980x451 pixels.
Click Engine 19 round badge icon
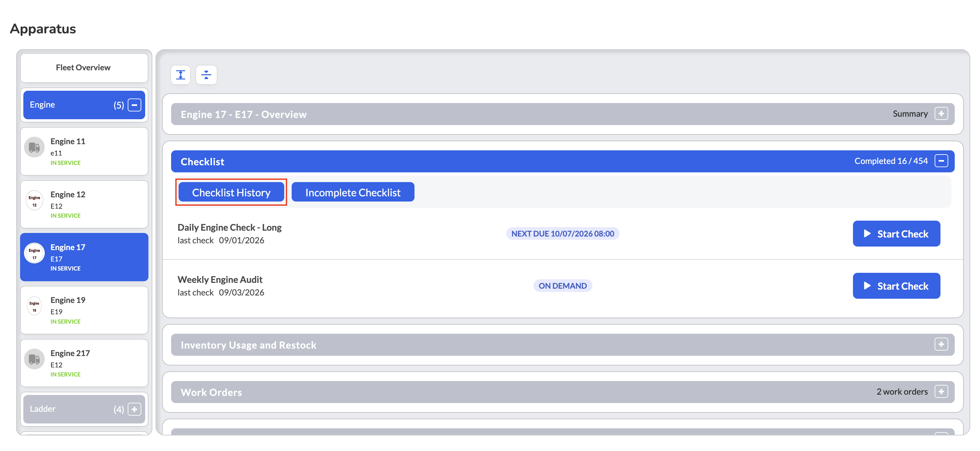[34, 306]
